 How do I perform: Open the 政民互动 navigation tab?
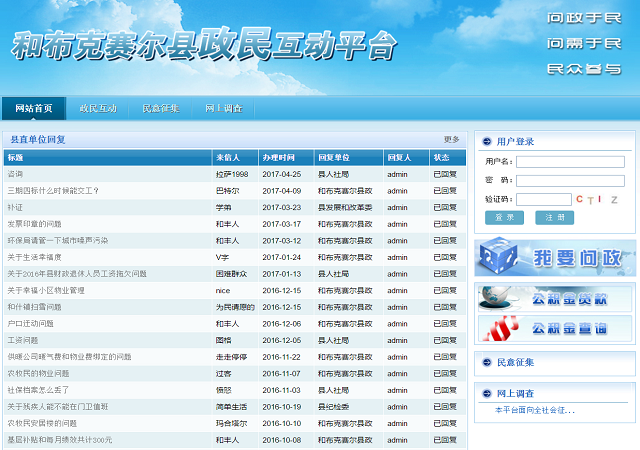pyautogui.click(x=98, y=108)
